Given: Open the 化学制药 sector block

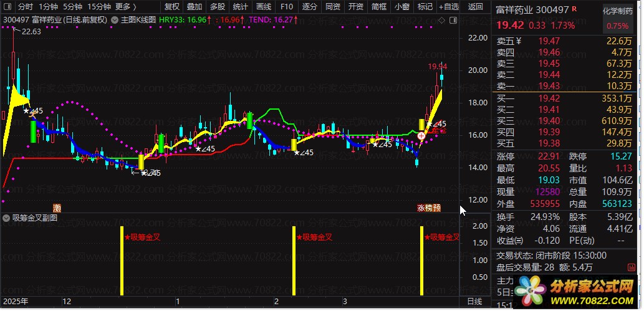Looking at the screenshot, I should [618, 11].
